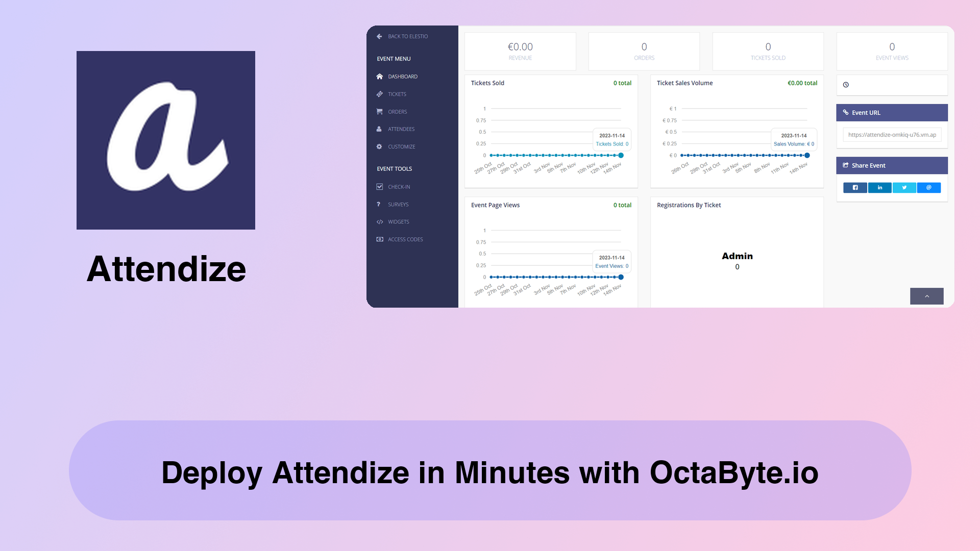Select the Tickets icon in event menu

[379, 93]
